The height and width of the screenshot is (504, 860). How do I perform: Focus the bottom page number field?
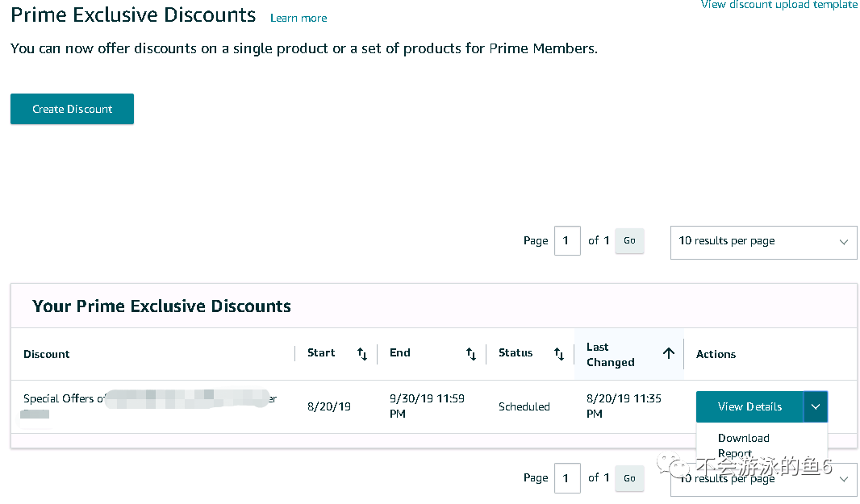pos(567,478)
